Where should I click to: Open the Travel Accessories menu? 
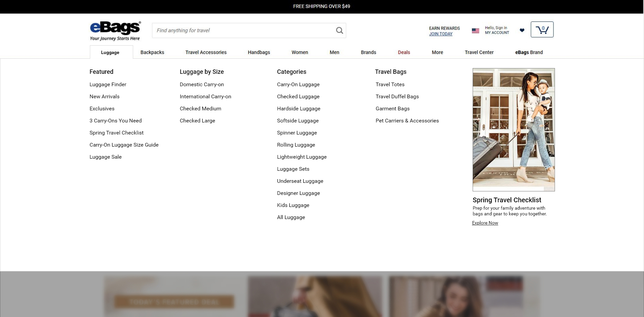coord(206,52)
